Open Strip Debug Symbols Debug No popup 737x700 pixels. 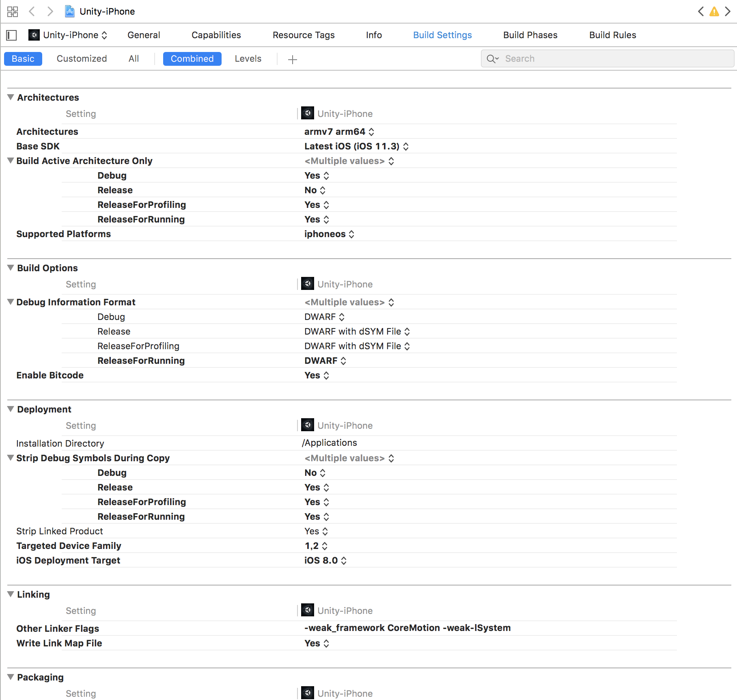point(315,473)
